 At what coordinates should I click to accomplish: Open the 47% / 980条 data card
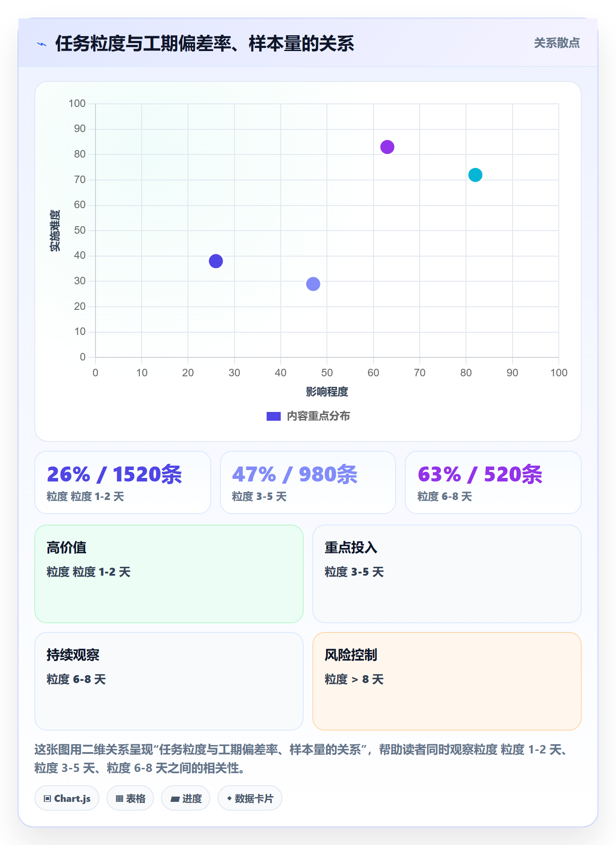click(308, 482)
